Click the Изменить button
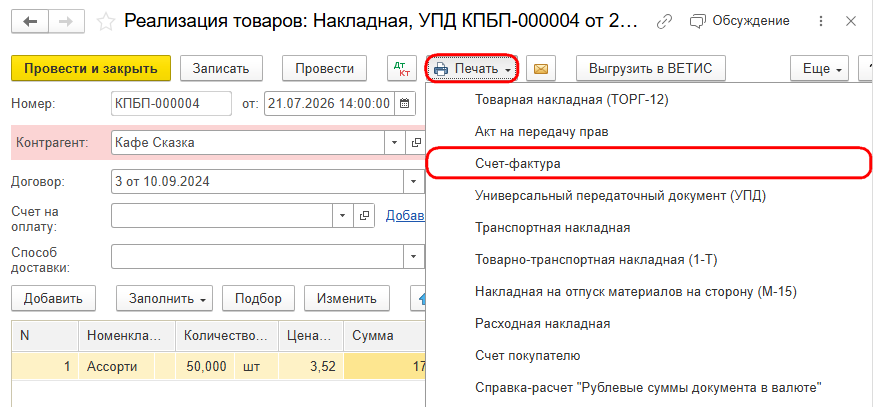The width and height of the screenshot is (875, 407). (x=347, y=298)
